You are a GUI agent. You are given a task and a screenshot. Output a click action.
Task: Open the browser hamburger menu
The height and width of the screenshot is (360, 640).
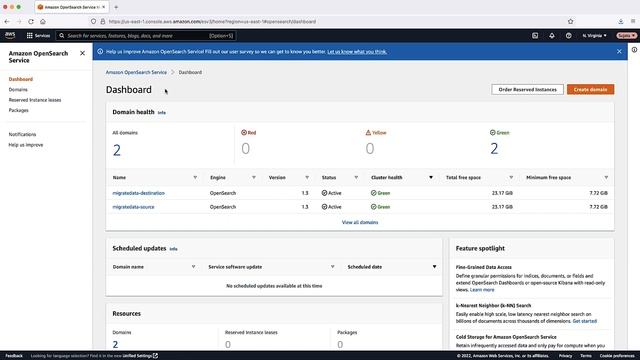633,21
